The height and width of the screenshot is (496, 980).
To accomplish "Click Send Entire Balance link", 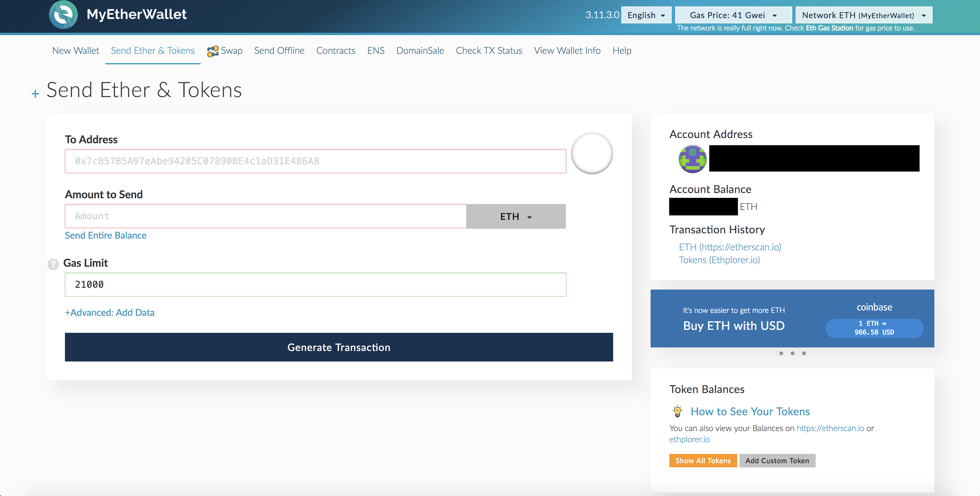I will click(x=105, y=235).
